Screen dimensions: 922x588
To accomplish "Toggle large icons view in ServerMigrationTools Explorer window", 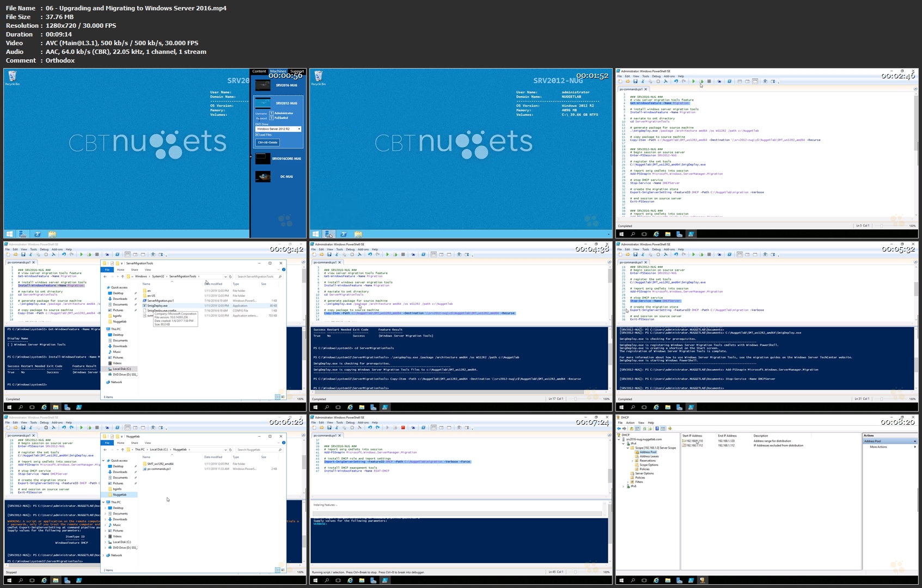I will point(282,397).
